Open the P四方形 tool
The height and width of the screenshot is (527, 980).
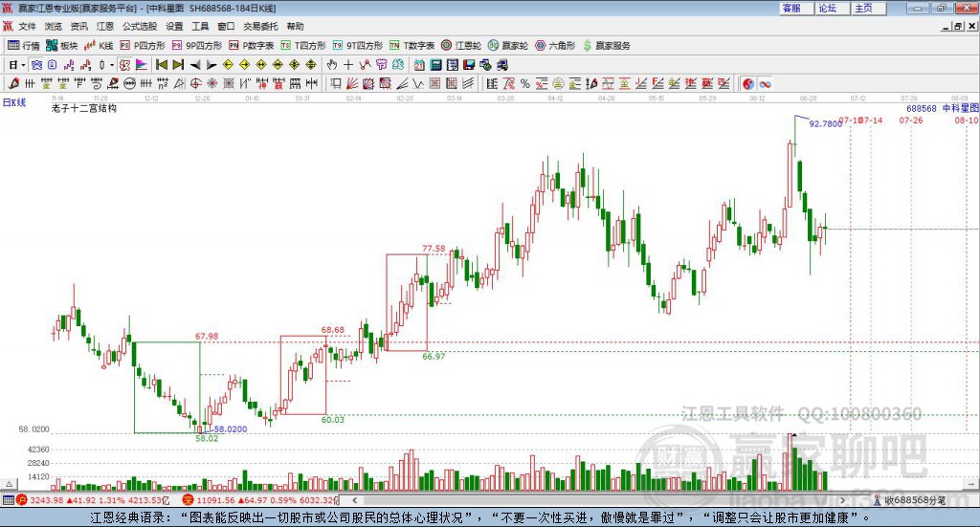click(x=143, y=46)
